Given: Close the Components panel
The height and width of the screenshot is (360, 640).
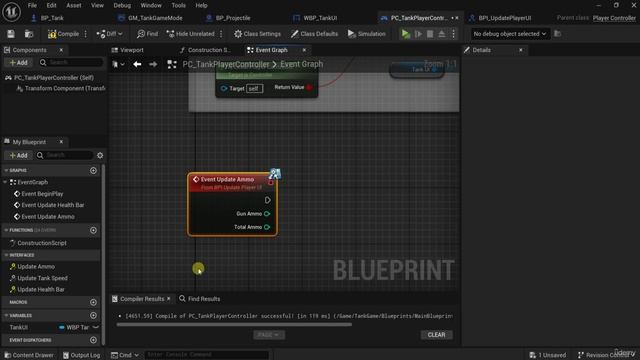Looking at the screenshot, I should (61, 50).
